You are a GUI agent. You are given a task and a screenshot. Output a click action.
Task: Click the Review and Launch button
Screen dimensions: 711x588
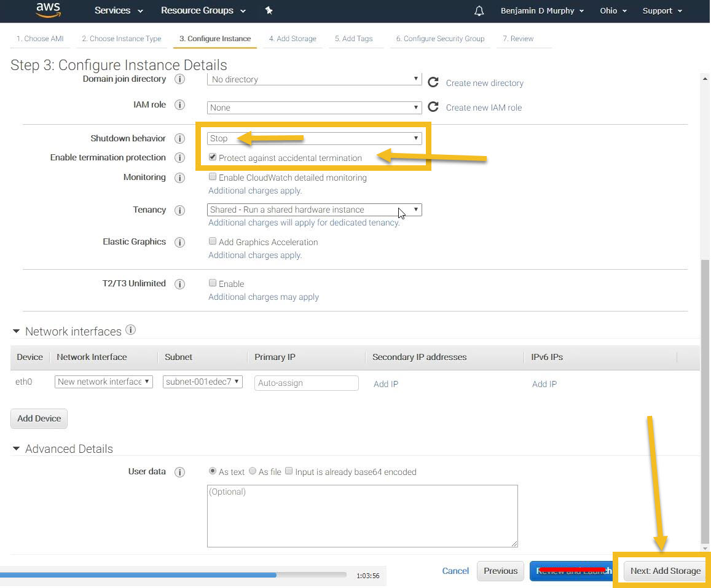pyautogui.click(x=572, y=571)
